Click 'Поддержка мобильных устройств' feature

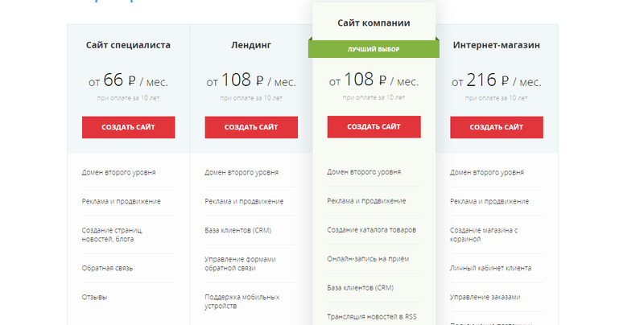pos(242,302)
